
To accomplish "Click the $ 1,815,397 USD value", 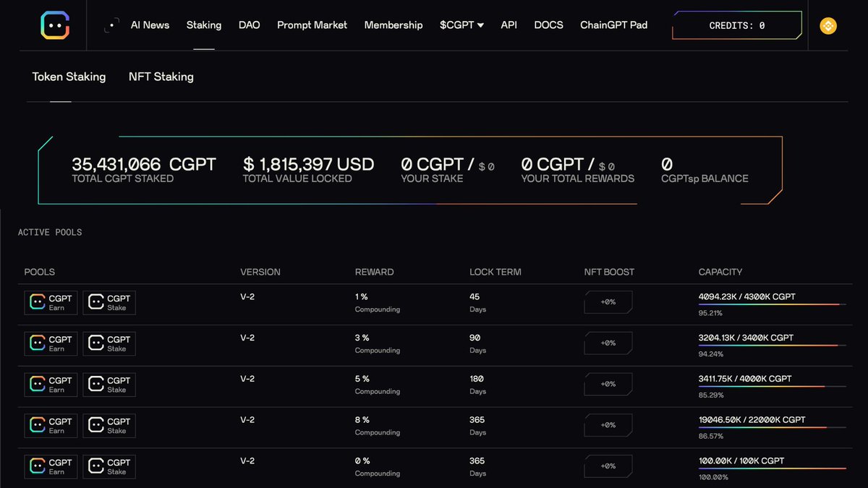I will point(308,164).
